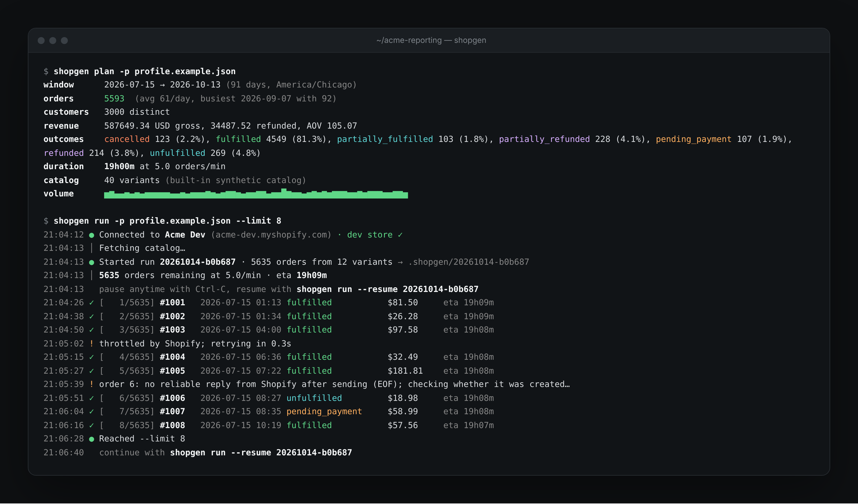Click the 'unfulfilled' status of #1006
858x504 pixels.
pyautogui.click(x=314, y=398)
